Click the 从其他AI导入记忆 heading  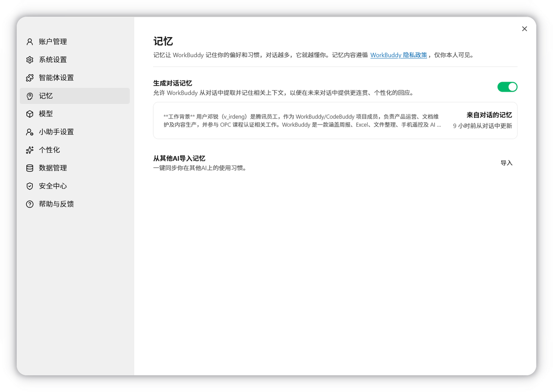(179, 159)
